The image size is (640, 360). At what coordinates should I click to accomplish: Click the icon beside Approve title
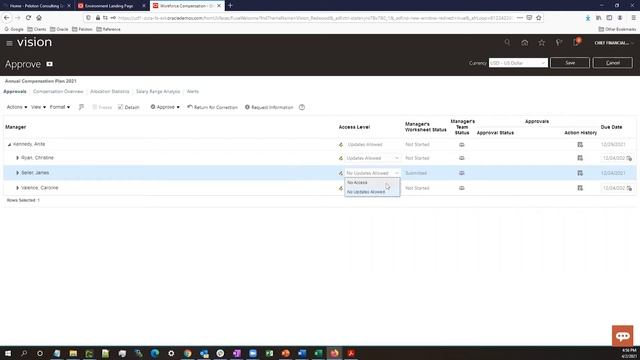click(49, 64)
